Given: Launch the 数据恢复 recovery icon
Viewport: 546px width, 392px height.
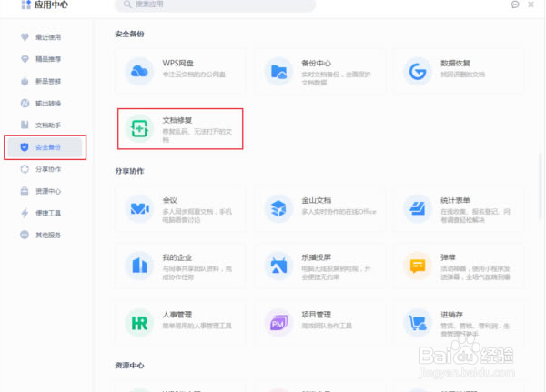Looking at the screenshot, I should (418, 72).
